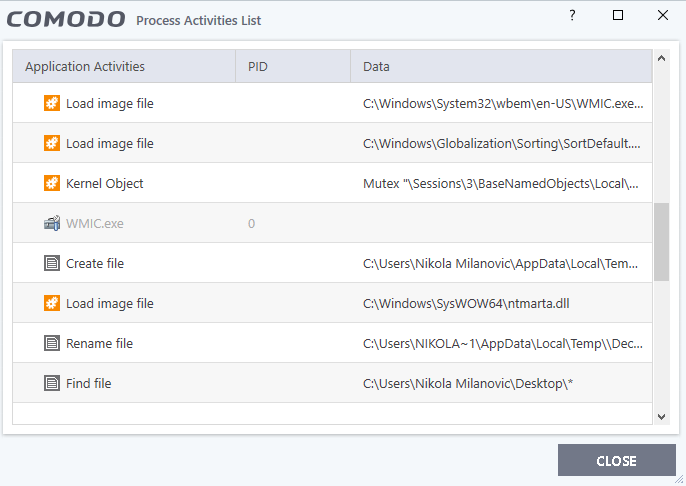Select the Create file activity label

tap(95, 263)
